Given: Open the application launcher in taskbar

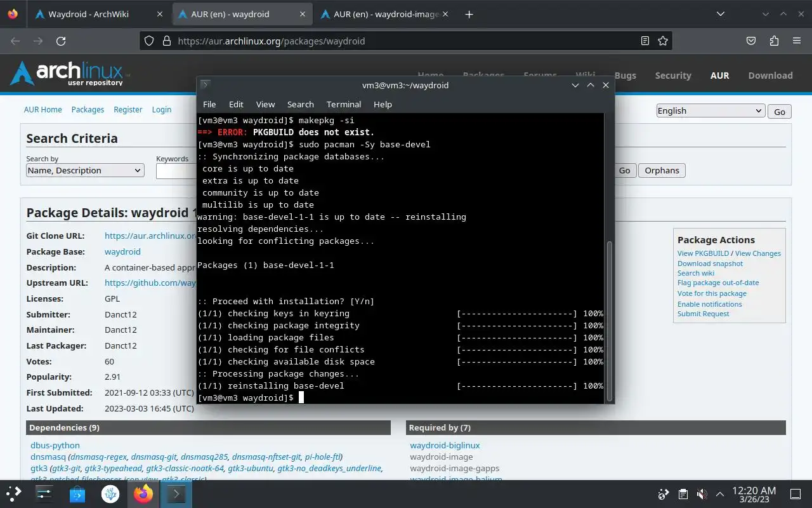Looking at the screenshot, I should pos(14,493).
